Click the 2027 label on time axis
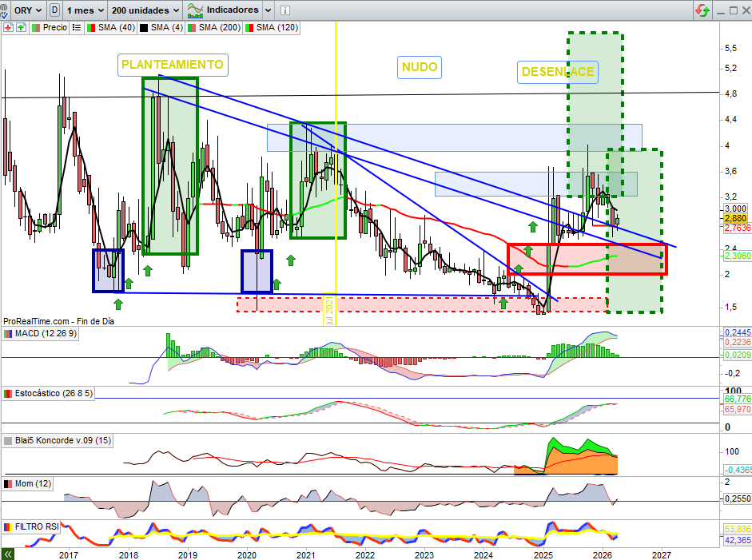 662,555
